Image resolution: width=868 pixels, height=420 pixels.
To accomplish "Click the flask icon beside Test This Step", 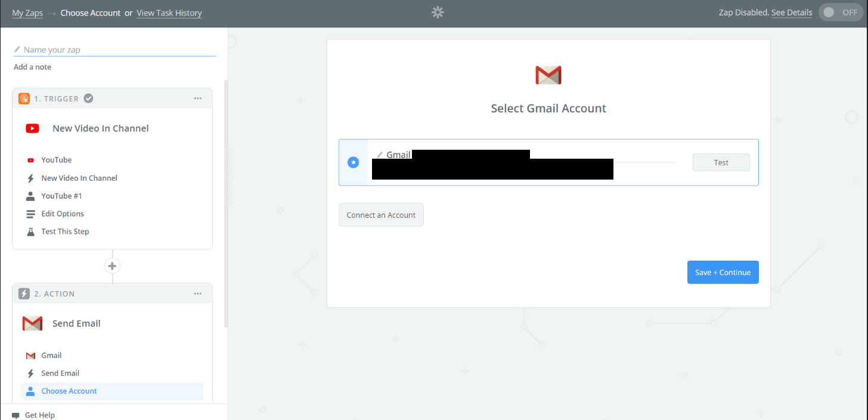I will coord(30,231).
